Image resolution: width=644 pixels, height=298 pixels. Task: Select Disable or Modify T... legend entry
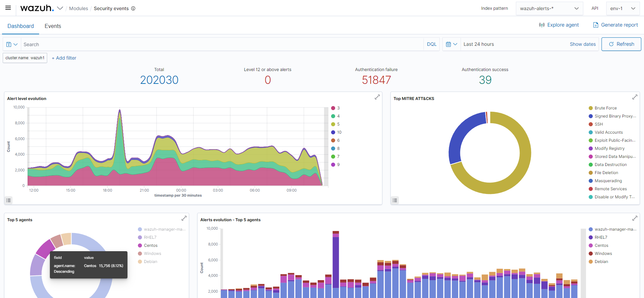coord(615,197)
